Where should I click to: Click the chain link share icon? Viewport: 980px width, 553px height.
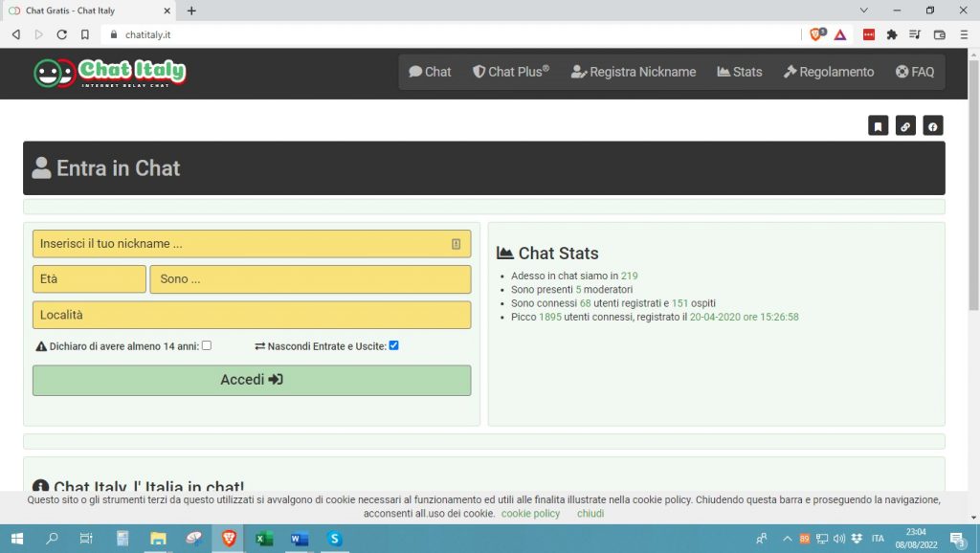pos(905,126)
